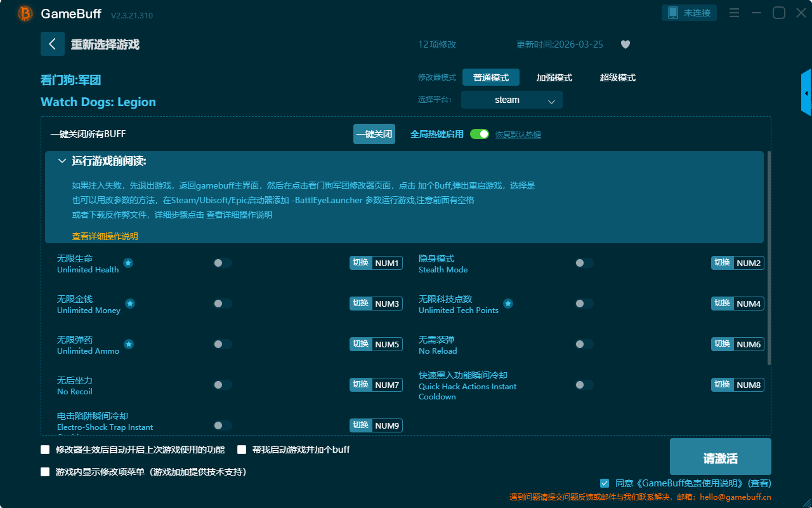Click star icon beside Unlimited Tech Points
The height and width of the screenshot is (508, 812).
[x=508, y=304]
